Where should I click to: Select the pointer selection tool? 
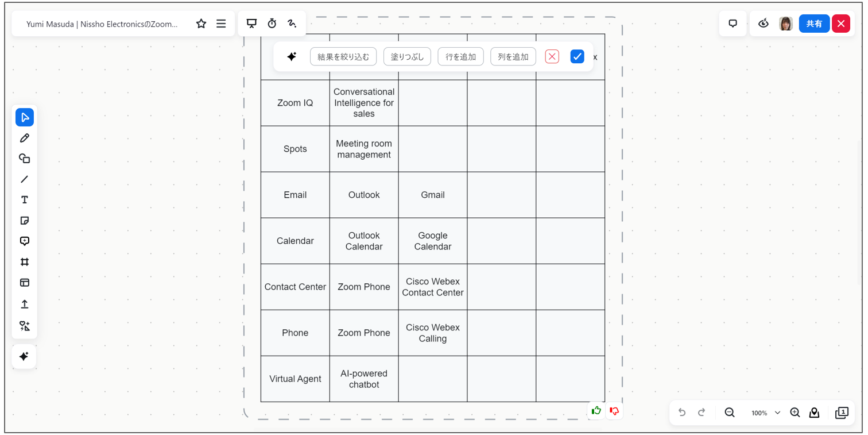pos(25,117)
